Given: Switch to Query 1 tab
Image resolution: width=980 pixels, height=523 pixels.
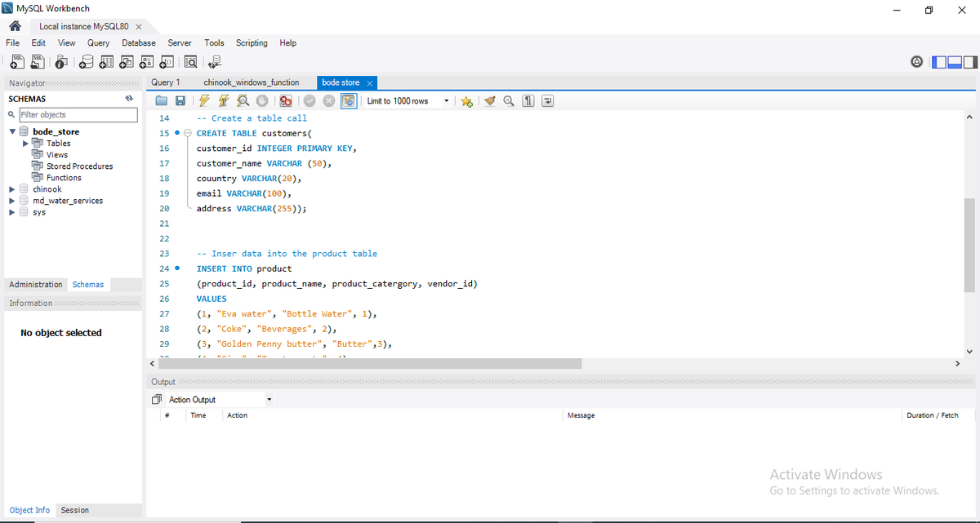Looking at the screenshot, I should click(x=166, y=82).
